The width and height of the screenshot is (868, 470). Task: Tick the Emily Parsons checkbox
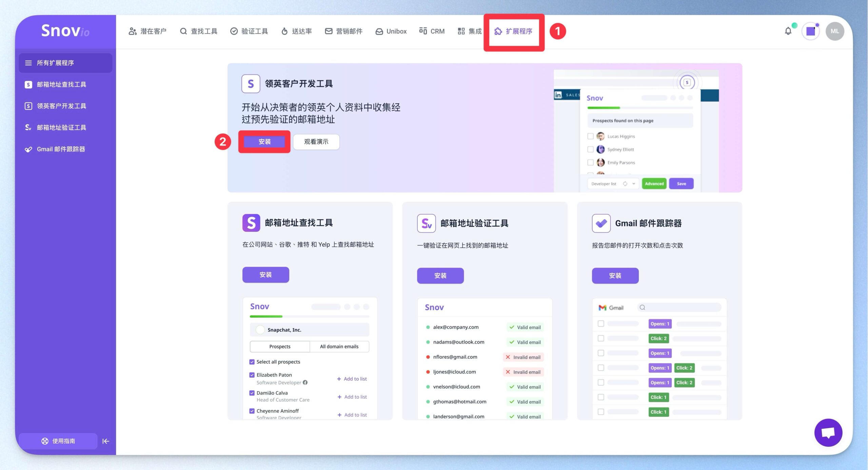pyautogui.click(x=590, y=163)
